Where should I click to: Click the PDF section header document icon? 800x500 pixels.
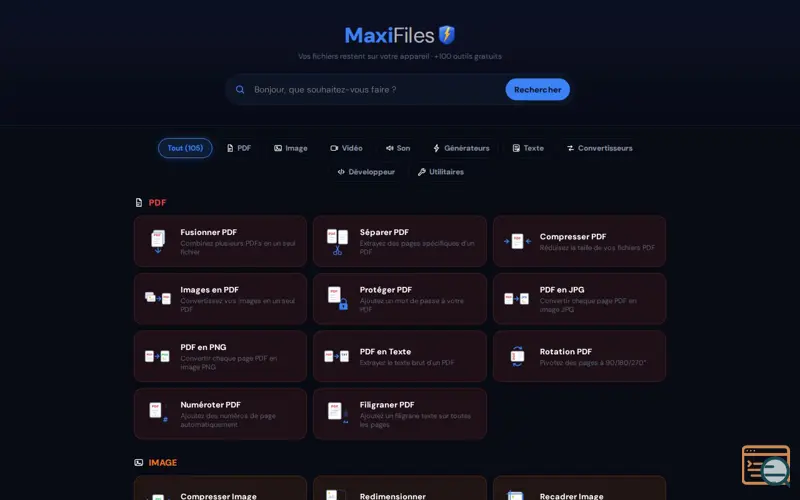click(139, 203)
